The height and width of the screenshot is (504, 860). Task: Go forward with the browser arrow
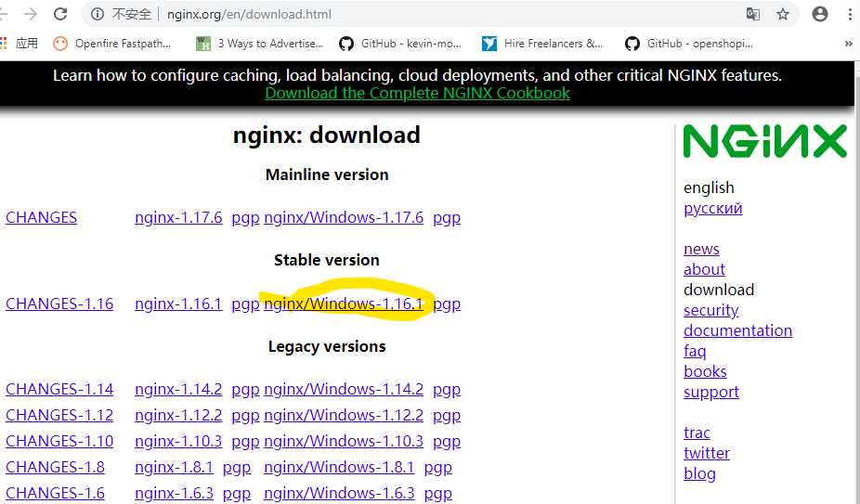[x=31, y=14]
